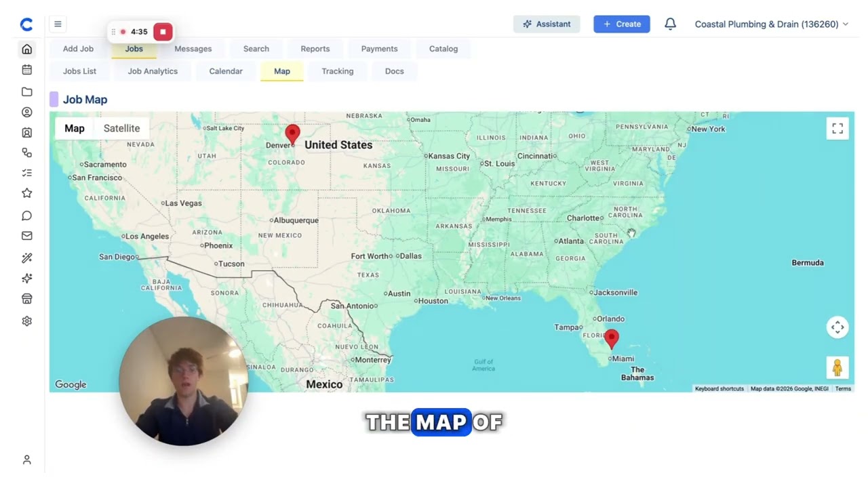
Task: Open the notifications bell
Action: click(x=670, y=24)
